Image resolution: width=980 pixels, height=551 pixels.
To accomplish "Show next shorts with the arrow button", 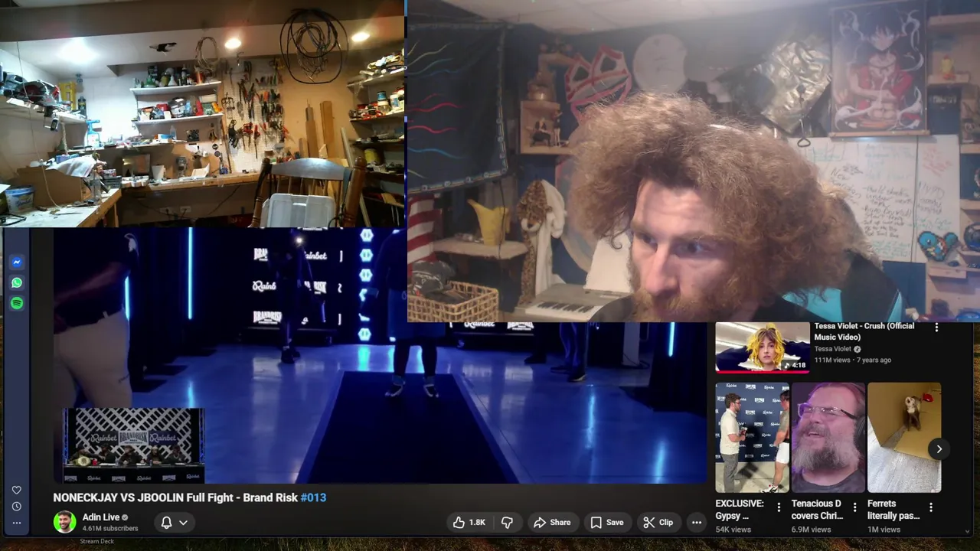I will pos(939,449).
